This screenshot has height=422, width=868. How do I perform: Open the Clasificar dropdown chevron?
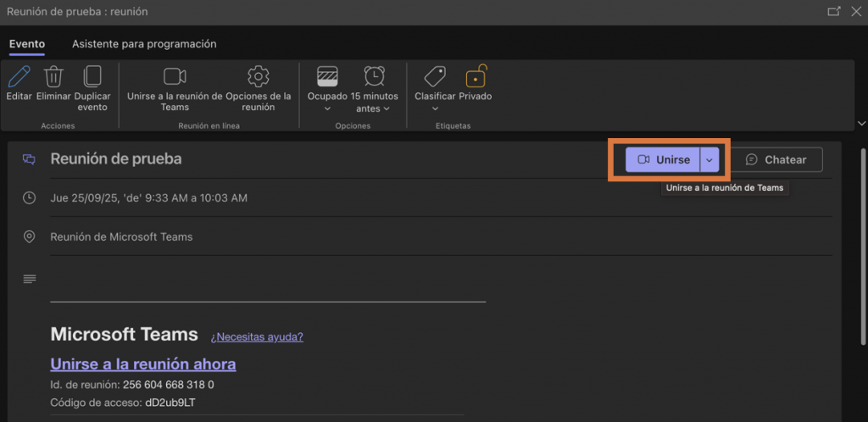point(435,108)
